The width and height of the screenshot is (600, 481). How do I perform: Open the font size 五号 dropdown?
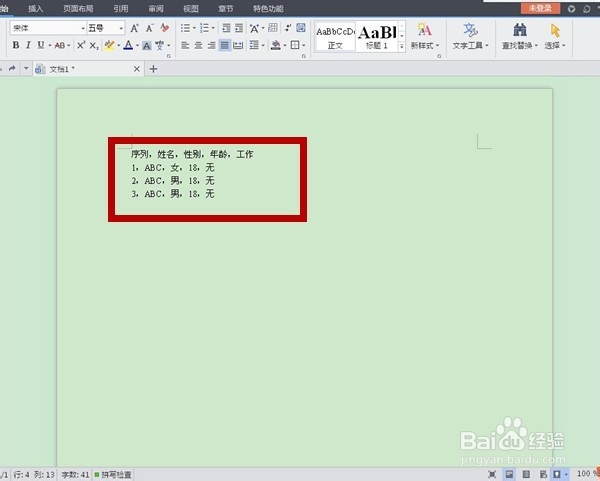[121, 28]
